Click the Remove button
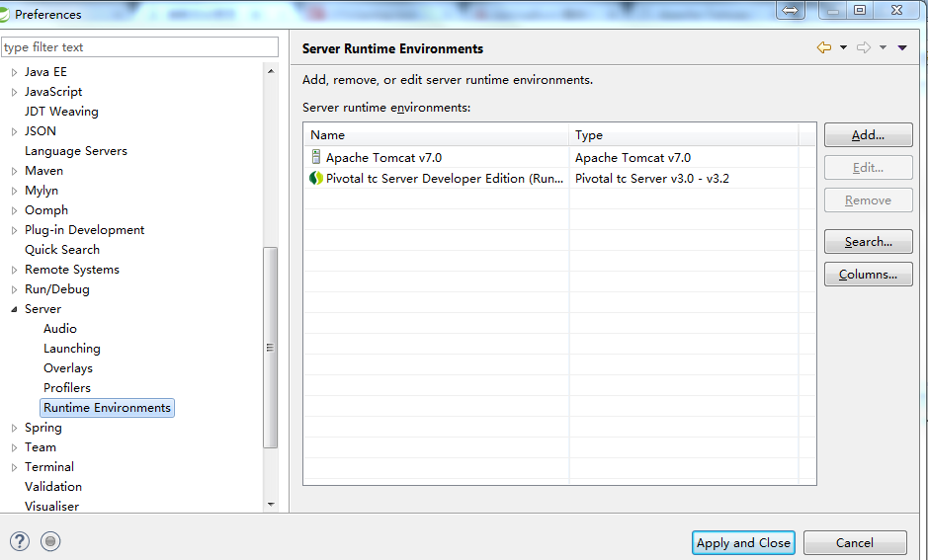The image size is (928, 560). point(869,200)
